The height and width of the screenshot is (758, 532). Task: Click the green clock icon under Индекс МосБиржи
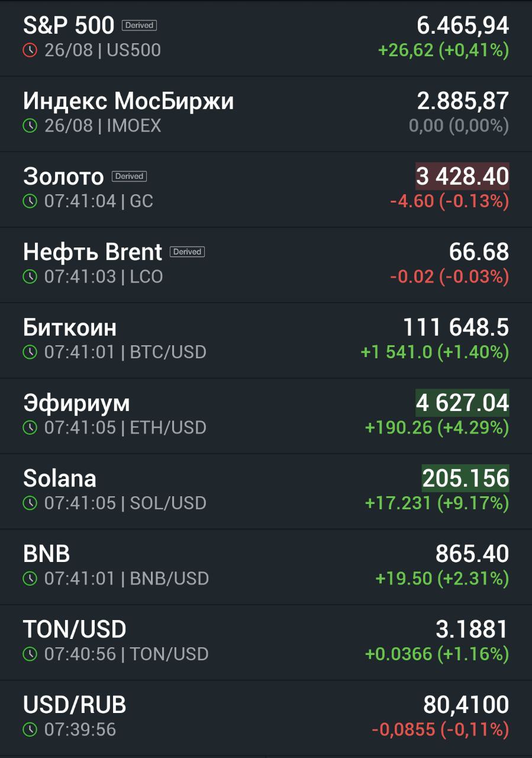click(30, 126)
